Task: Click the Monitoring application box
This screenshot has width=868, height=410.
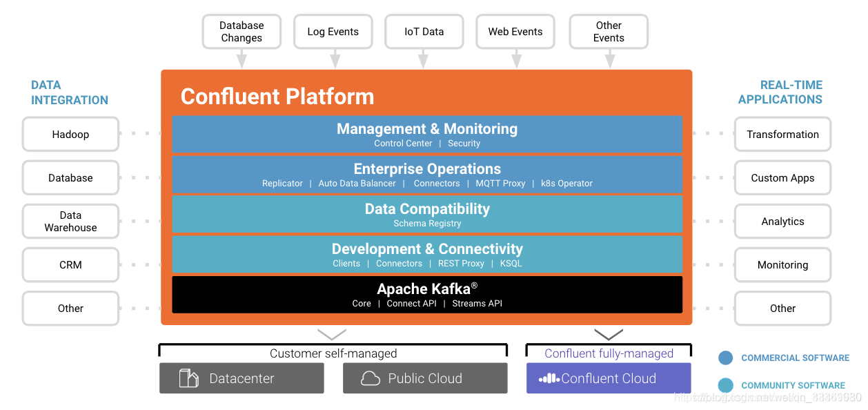Action: point(782,265)
